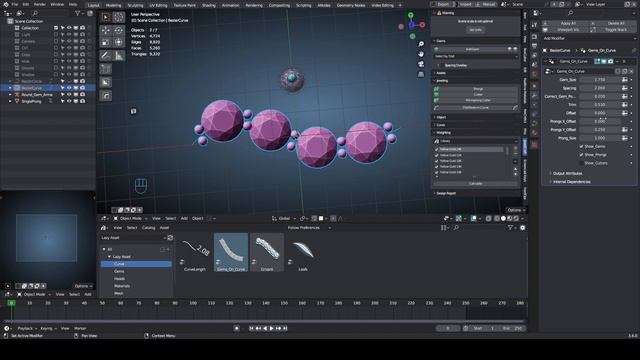Expand the Round_Gem_Array tree item

[10, 94]
